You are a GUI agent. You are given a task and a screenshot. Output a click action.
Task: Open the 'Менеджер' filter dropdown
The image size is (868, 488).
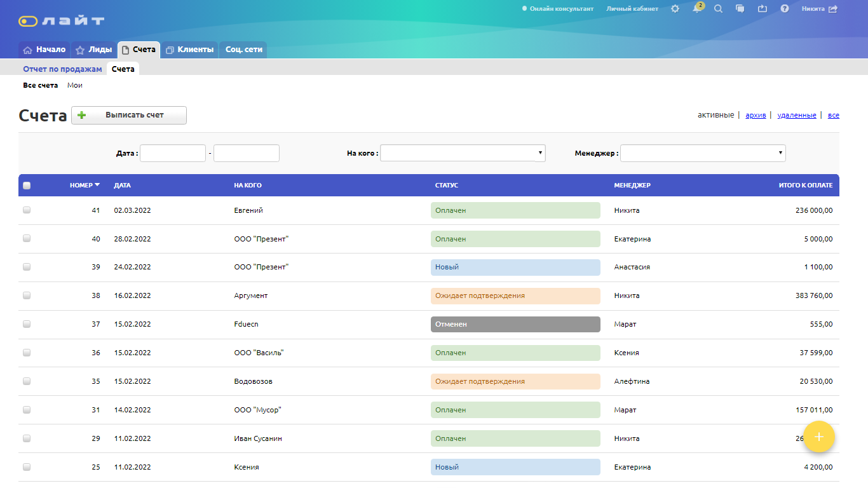click(x=703, y=153)
